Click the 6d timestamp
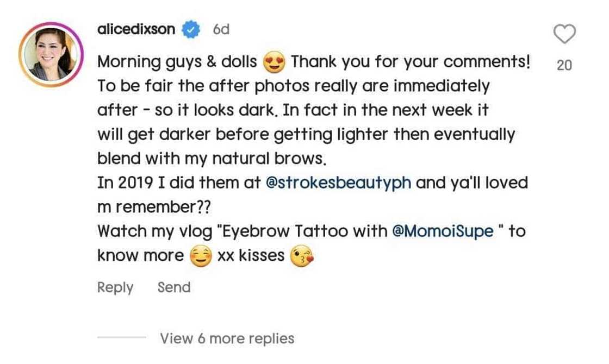 coord(221,29)
